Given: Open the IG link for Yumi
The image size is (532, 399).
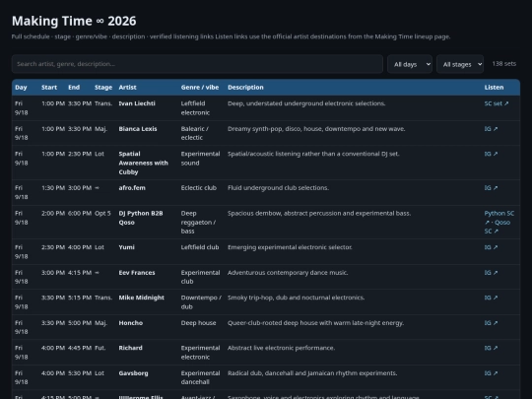Looking at the screenshot, I should (491, 247).
